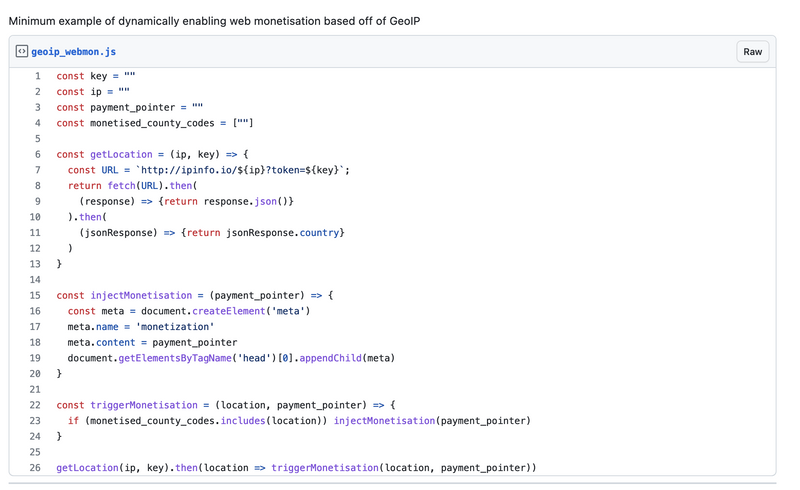Screen dimensions: 800x490
Task: Select line number 9
Action: click(x=38, y=201)
